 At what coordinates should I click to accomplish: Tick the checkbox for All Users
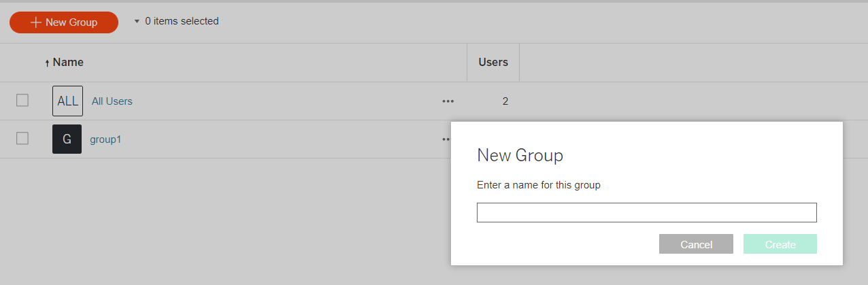22,101
